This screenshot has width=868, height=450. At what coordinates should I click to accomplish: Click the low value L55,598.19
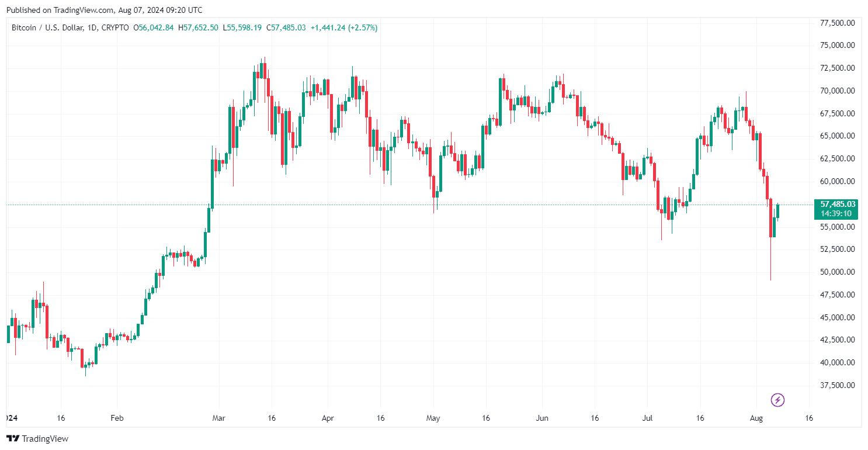point(242,27)
